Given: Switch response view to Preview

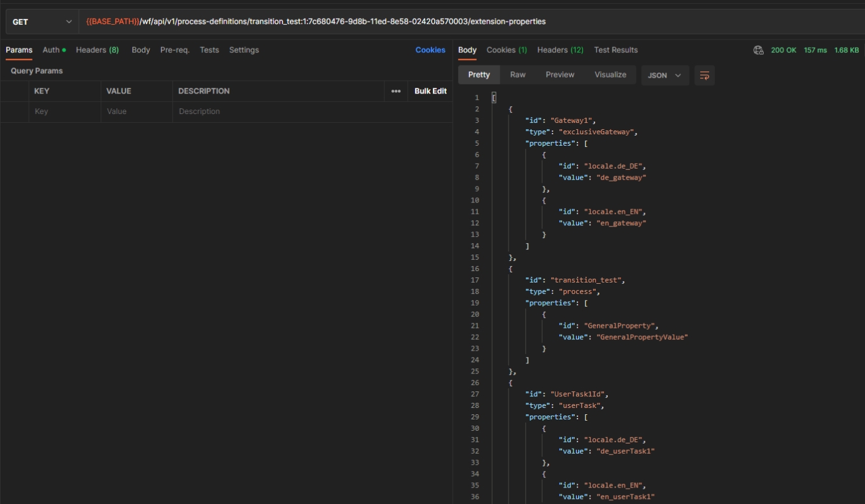Looking at the screenshot, I should click(559, 74).
